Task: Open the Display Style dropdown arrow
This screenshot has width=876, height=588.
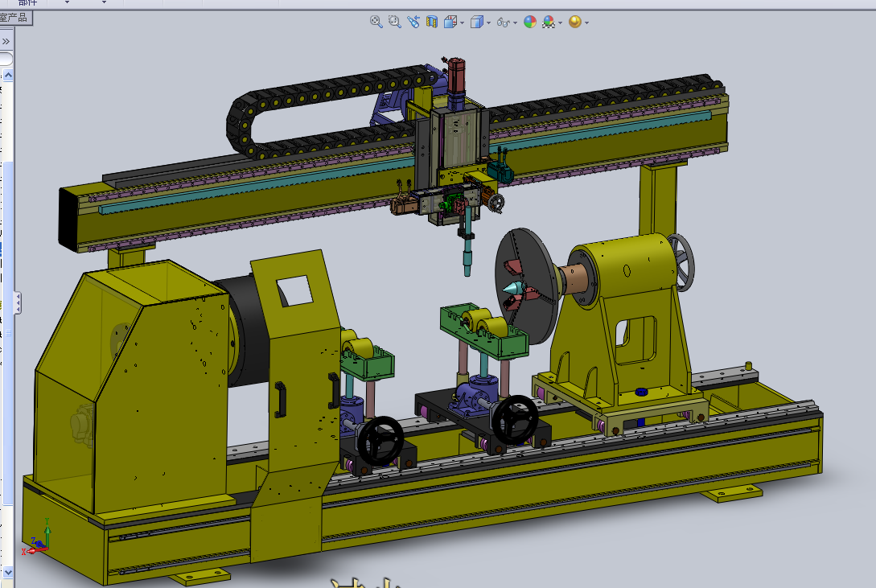Action: tap(488, 23)
